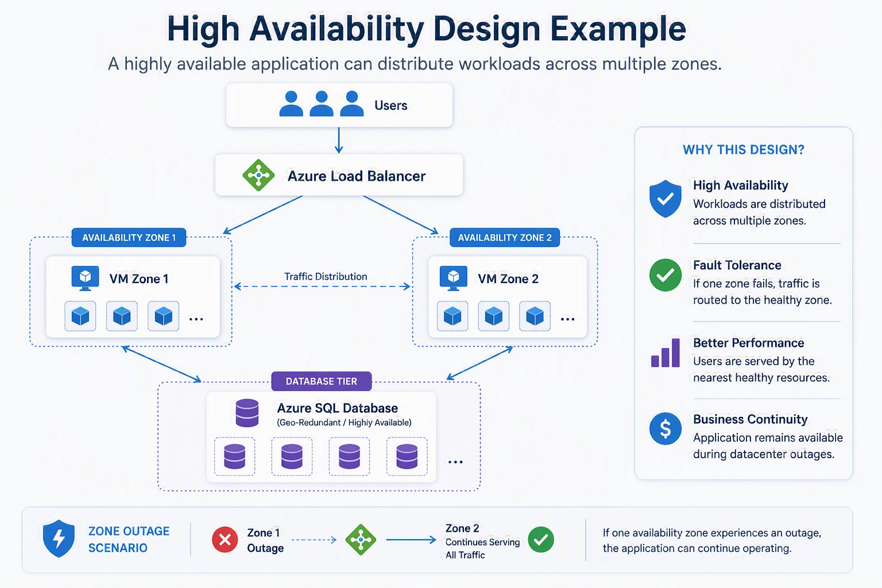Click the fourth database replica icon under Azure SQL Database

(x=407, y=457)
